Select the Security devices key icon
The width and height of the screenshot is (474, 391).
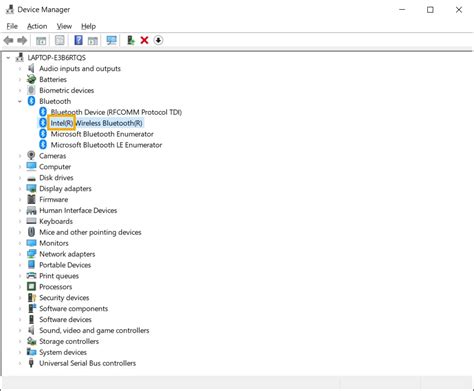coord(31,298)
